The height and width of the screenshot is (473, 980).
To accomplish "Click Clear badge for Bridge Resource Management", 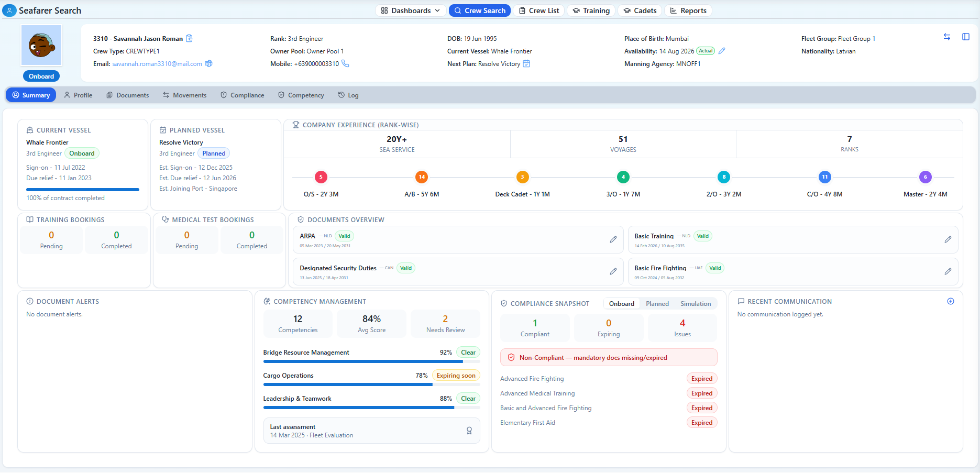I will [x=468, y=353].
